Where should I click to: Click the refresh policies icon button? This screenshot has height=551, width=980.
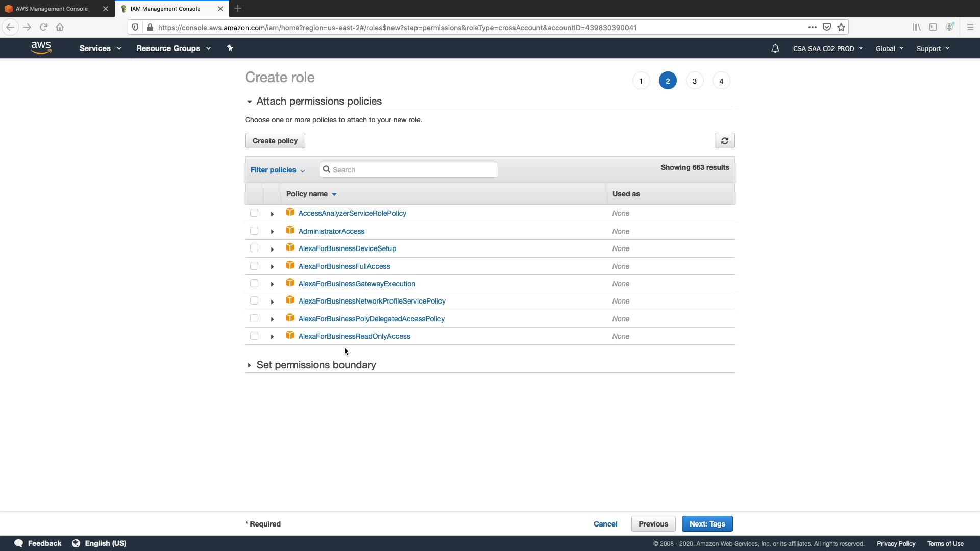pos(724,141)
